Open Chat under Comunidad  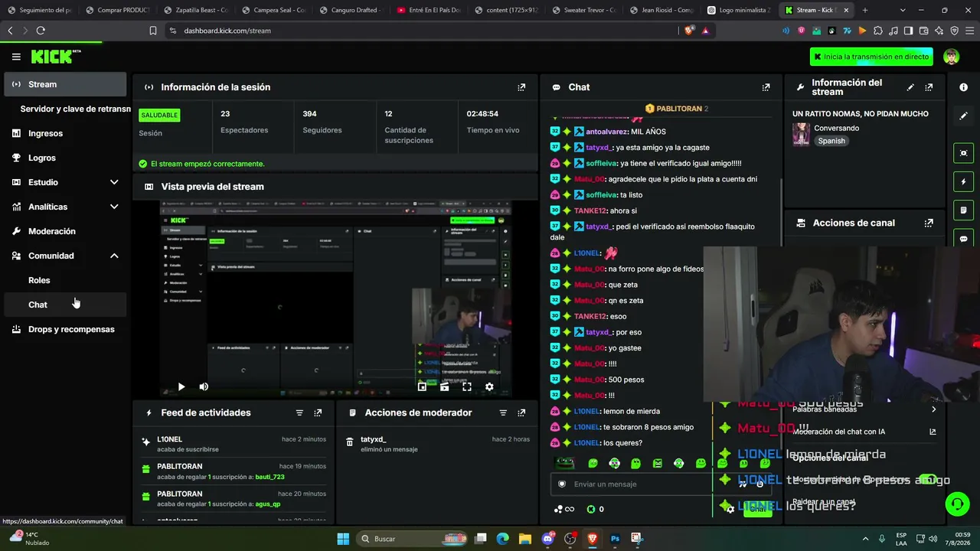(65, 305)
